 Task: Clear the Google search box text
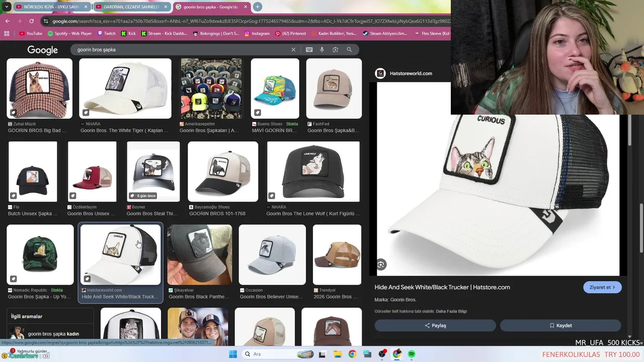(293, 50)
